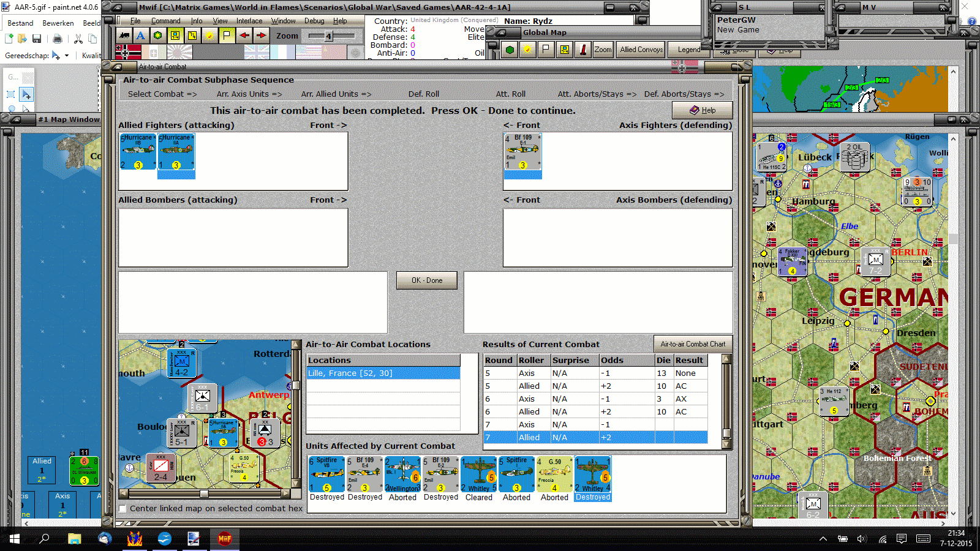Open Help in the Air-to-air Combat window

(x=702, y=110)
